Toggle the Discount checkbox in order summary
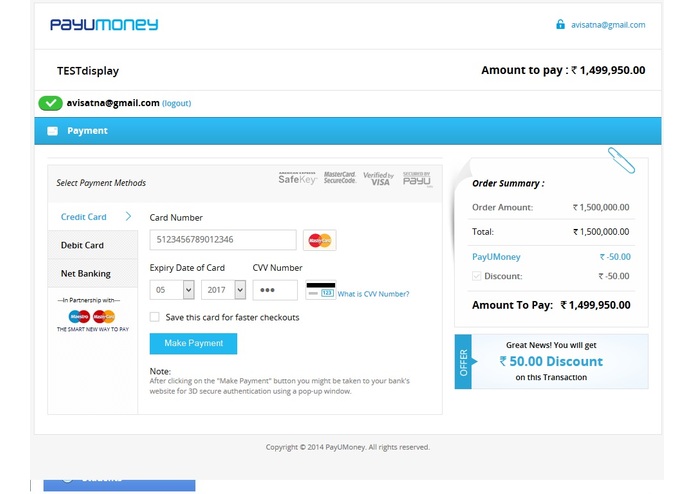695x494 pixels. pyautogui.click(x=476, y=276)
